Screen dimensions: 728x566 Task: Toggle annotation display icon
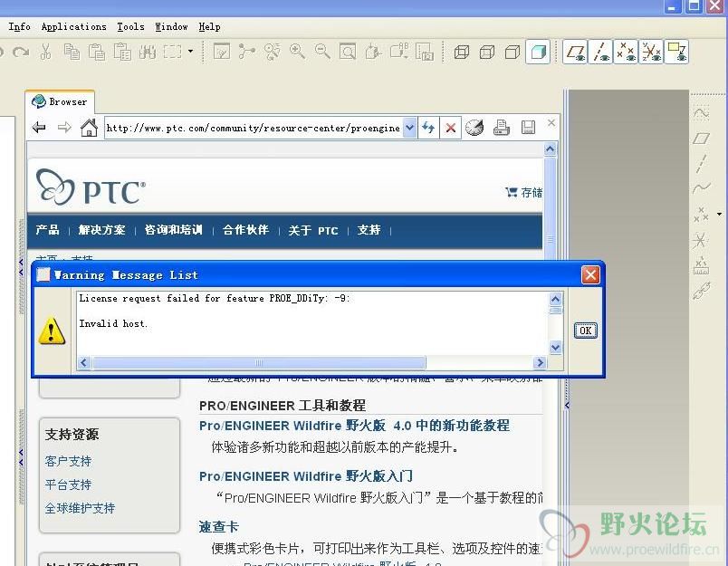coord(676,52)
